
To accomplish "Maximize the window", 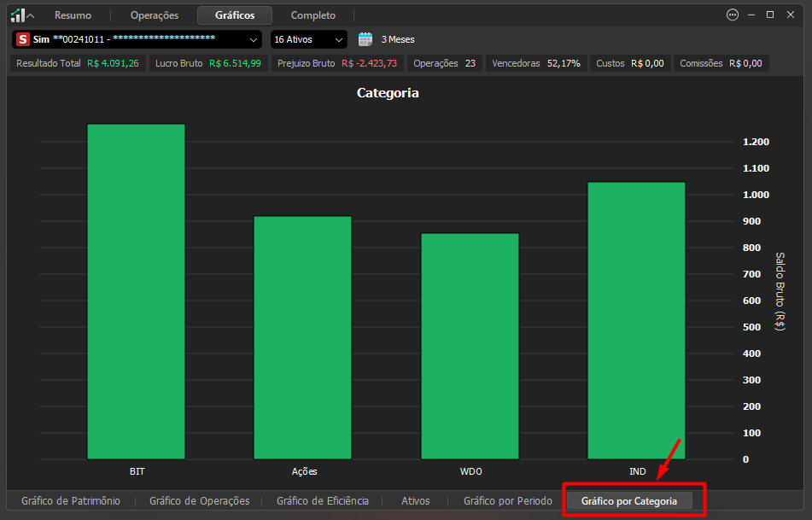I will 770,15.
